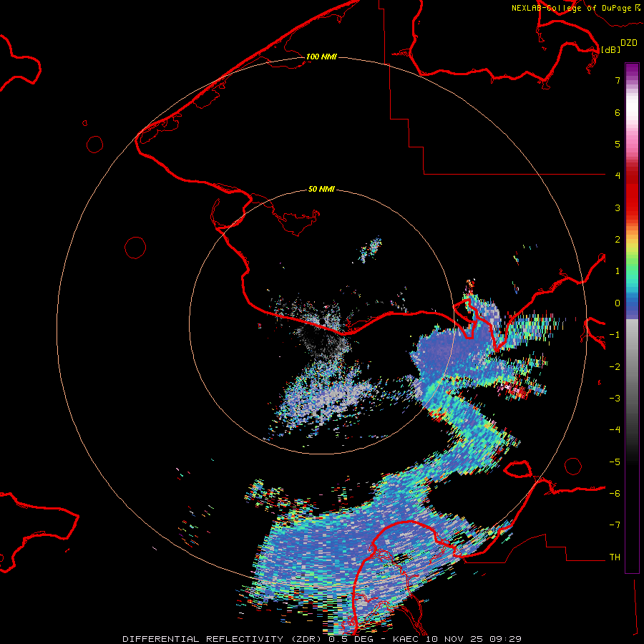Click the '2' tick label on the scale
644x644 pixels.
618,240
